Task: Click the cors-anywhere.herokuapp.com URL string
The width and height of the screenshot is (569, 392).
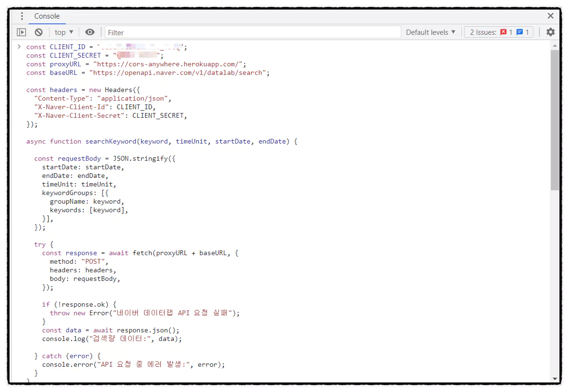Action: click(x=168, y=64)
